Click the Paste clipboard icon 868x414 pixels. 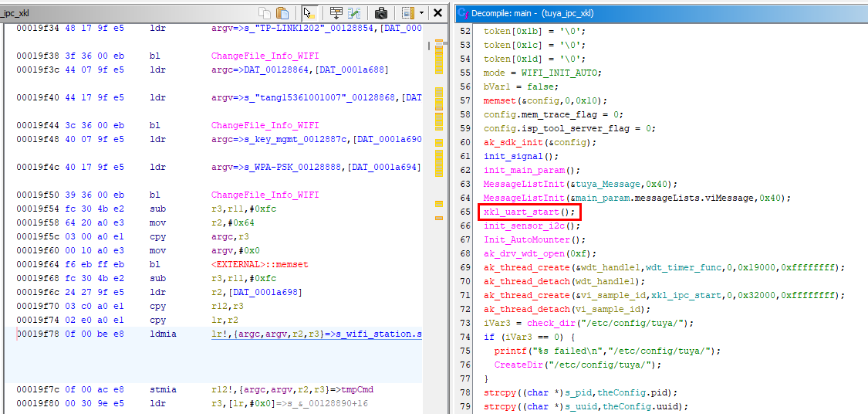tap(282, 13)
